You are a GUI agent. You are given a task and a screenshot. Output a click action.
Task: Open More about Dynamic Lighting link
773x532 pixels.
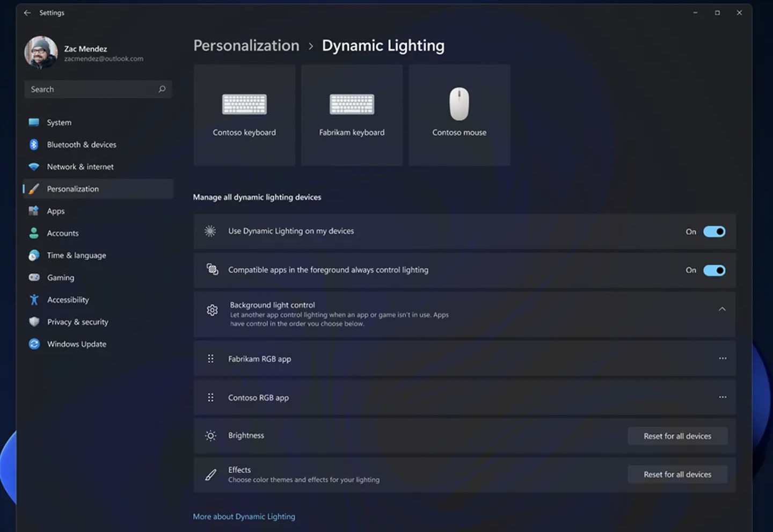pos(244,516)
